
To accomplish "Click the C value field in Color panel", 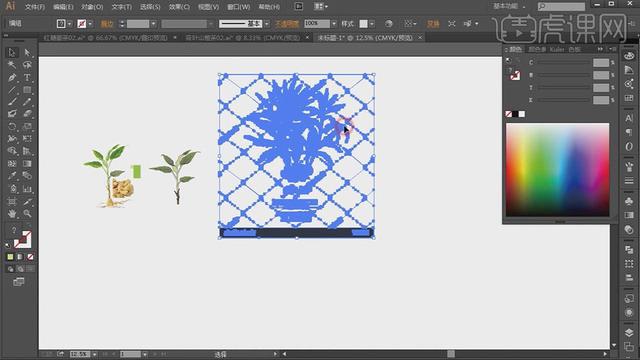I will (x=601, y=62).
